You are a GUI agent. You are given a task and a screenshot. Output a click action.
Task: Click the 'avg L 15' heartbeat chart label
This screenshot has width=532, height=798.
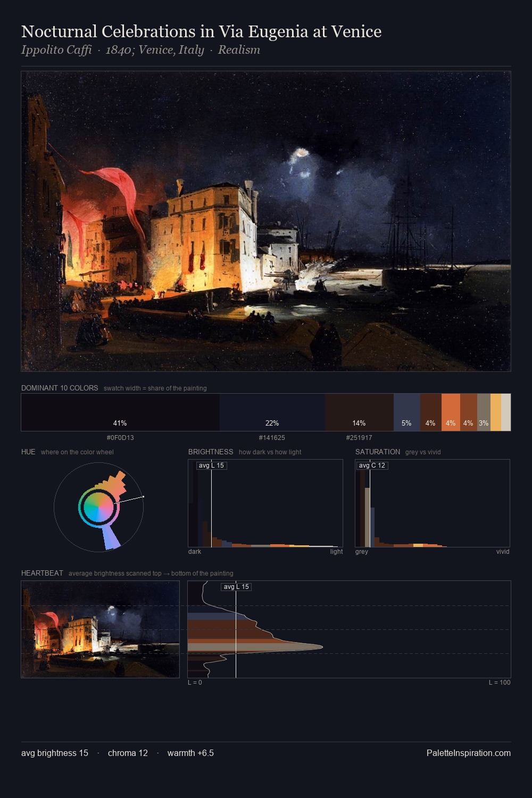click(x=236, y=587)
